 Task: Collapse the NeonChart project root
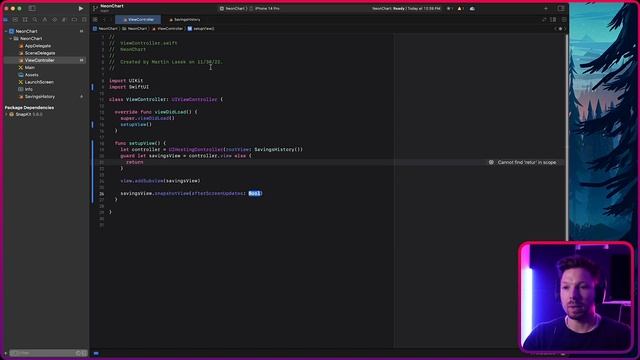click(6, 31)
